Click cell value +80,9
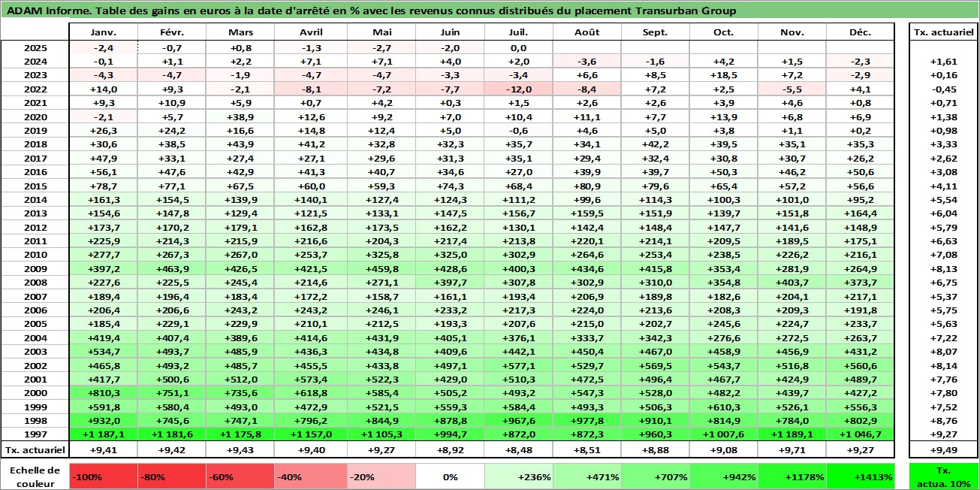This screenshot has width=980, height=490. pos(586,186)
